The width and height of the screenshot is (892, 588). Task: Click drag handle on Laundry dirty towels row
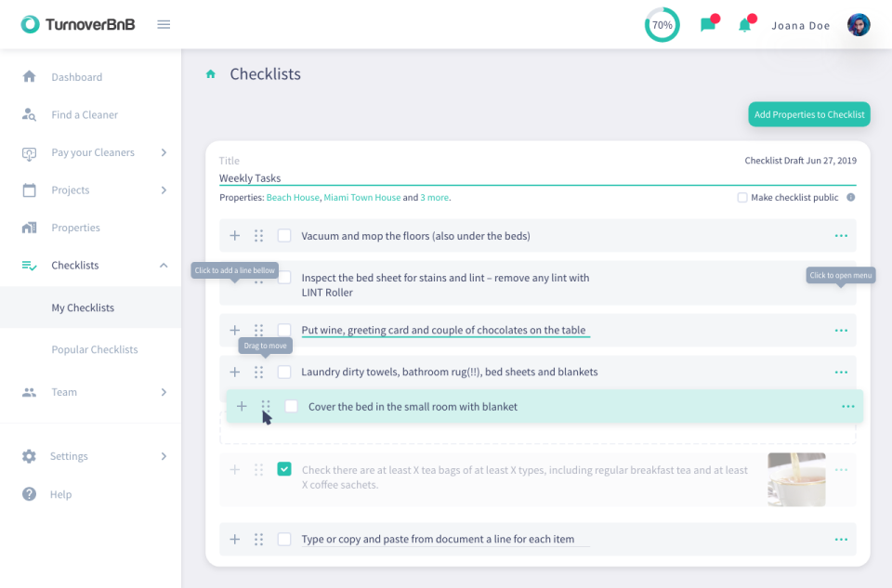pos(259,372)
